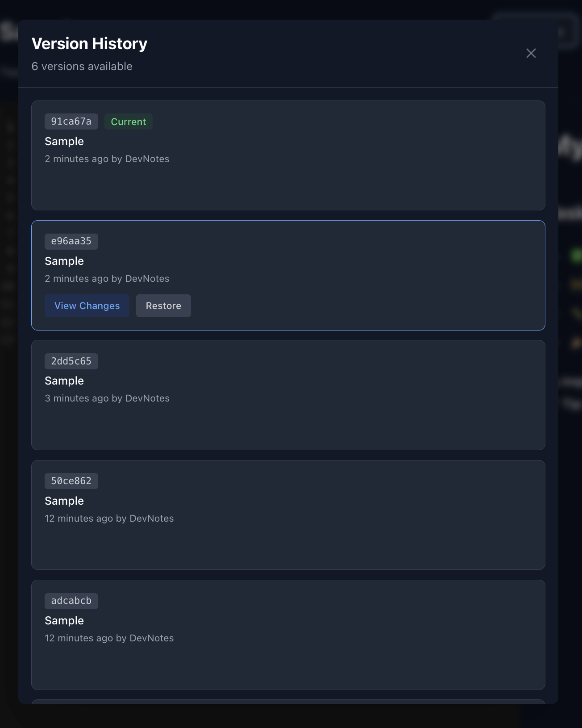Click timestamp text under 91ca67a
Screen dimensions: 582x728
(x=107, y=159)
